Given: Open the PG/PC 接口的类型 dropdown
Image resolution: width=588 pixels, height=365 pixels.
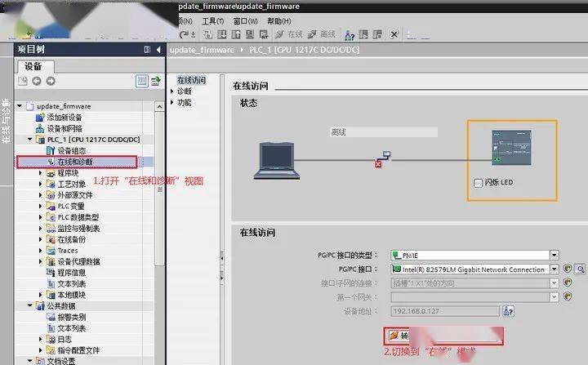Looking at the screenshot, I should tap(554, 255).
